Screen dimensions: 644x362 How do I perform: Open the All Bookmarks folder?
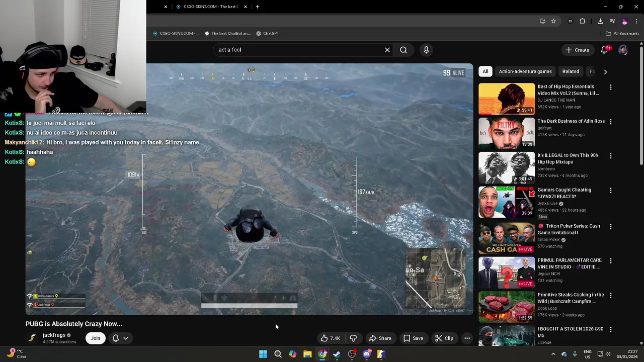tap(622, 34)
